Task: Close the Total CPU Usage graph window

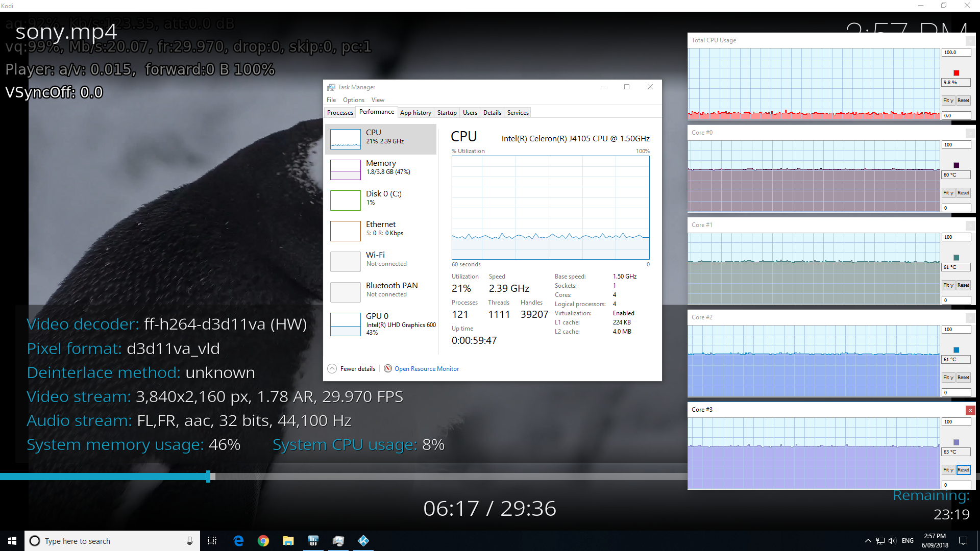Action: (x=970, y=41)
